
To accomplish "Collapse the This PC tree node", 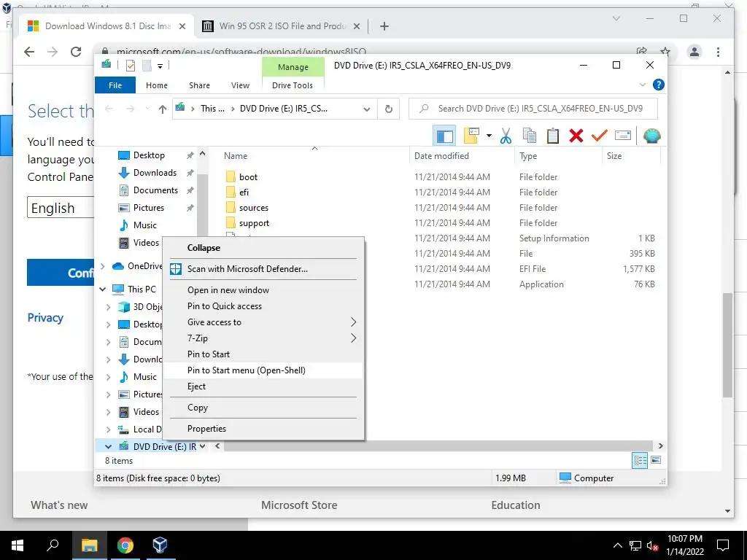I will 102,289.
